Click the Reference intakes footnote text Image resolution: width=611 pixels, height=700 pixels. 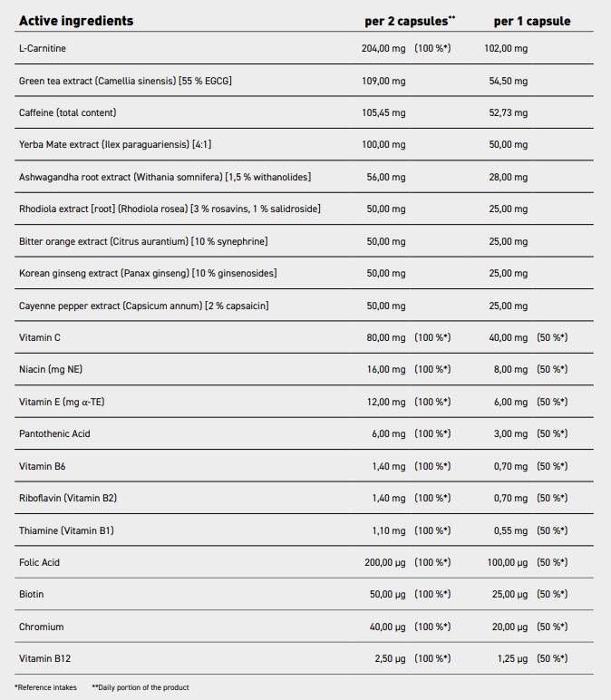(x=46, y=687)
